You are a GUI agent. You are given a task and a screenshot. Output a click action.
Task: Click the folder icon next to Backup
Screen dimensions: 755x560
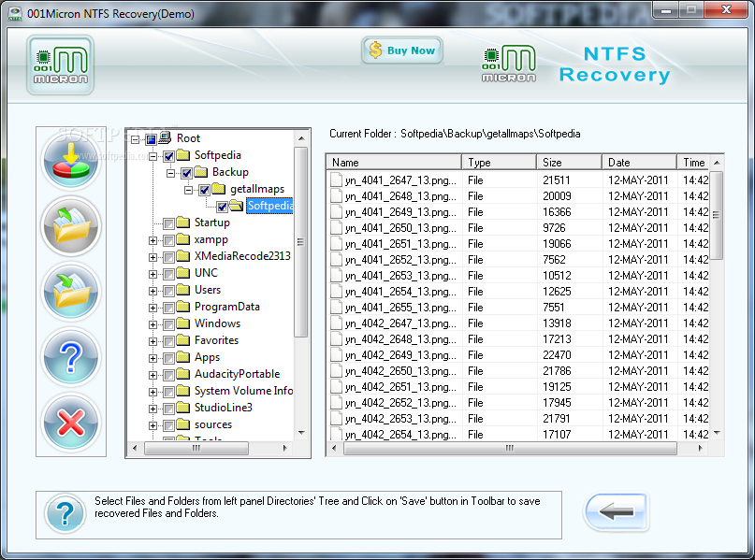pyautogui.click(x=201, y=171)
